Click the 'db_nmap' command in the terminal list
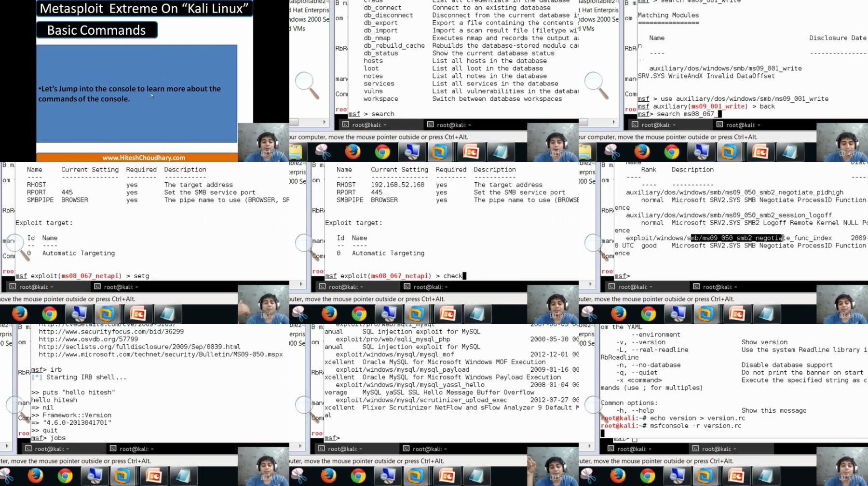 377,38
